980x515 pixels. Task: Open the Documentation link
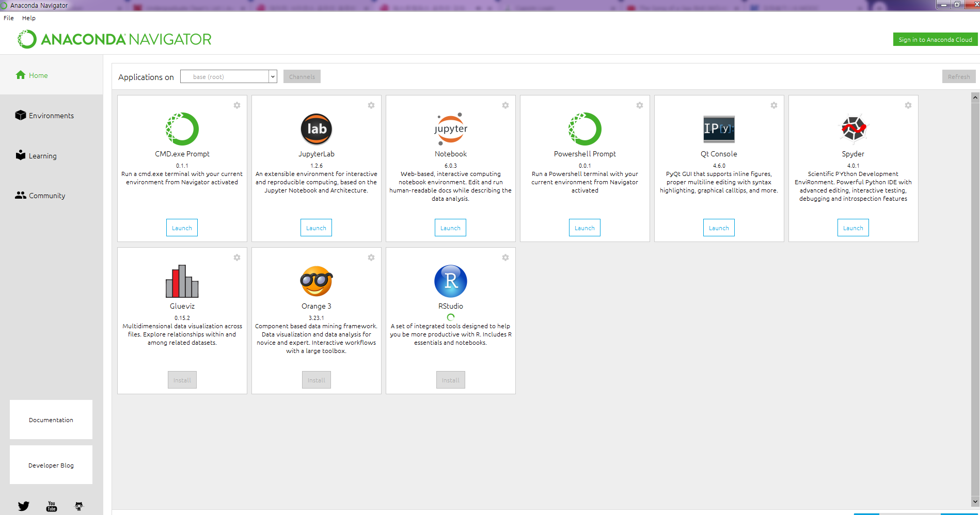coord(51,420)
